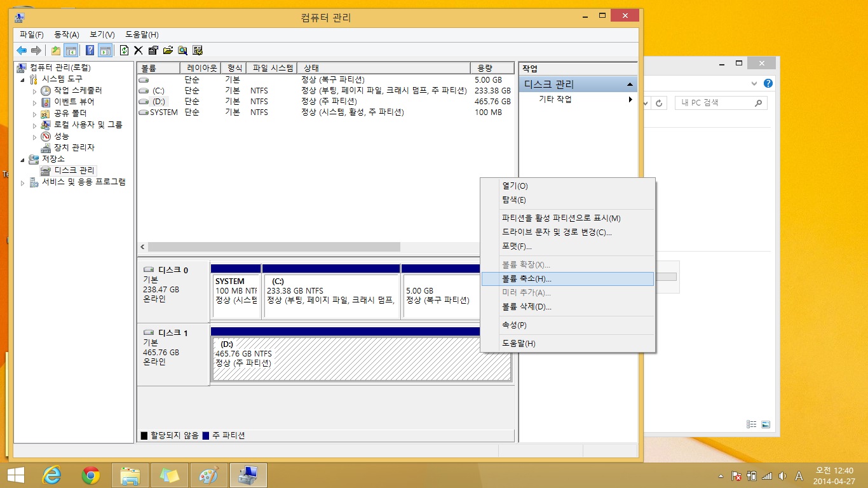Image resolution: width=868 pixels, height=488 pixels.
Task: Select the (C:) volume row in the list
Action: point(325,91)
